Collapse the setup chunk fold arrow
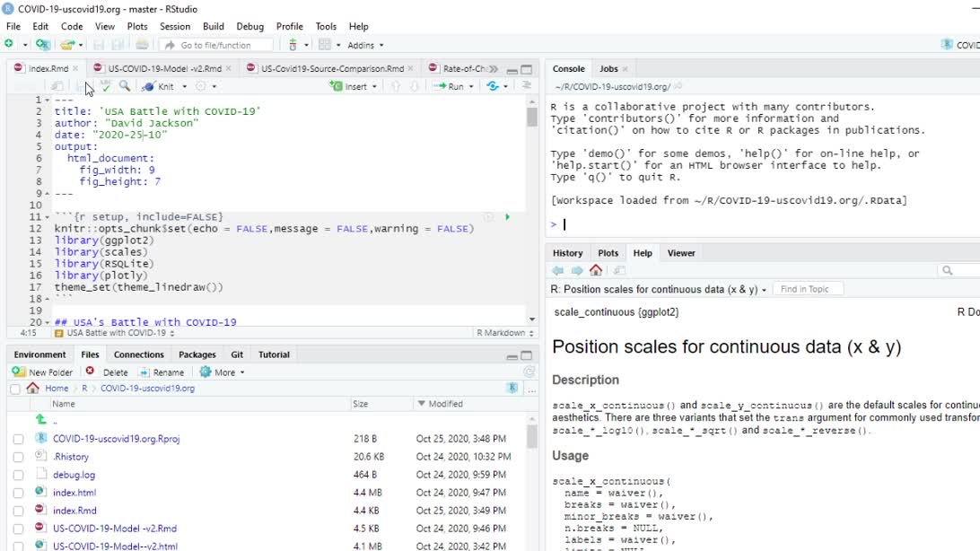Screen dimensions: 980x551 tap(48, 217)
